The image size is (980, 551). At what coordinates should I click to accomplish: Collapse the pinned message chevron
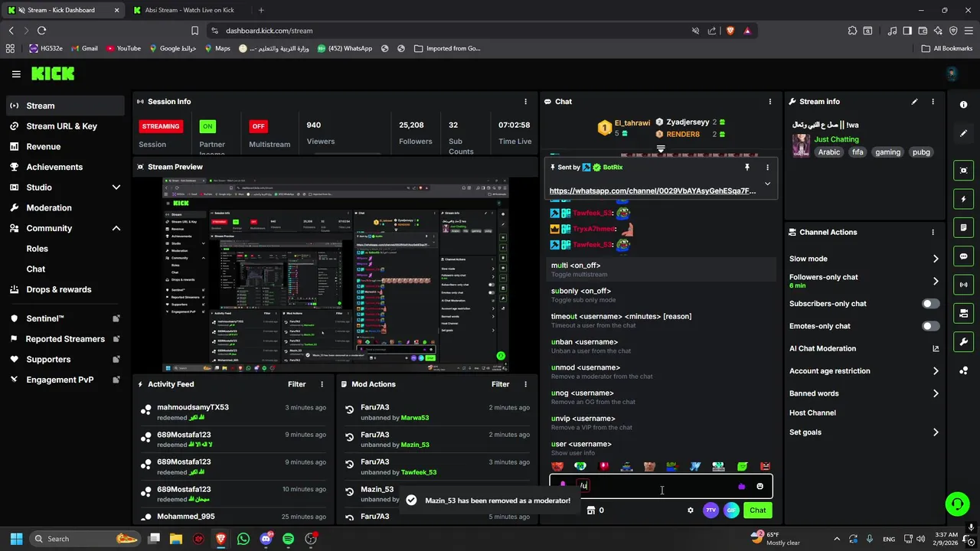pyautogui.click(x=767, y=184)
